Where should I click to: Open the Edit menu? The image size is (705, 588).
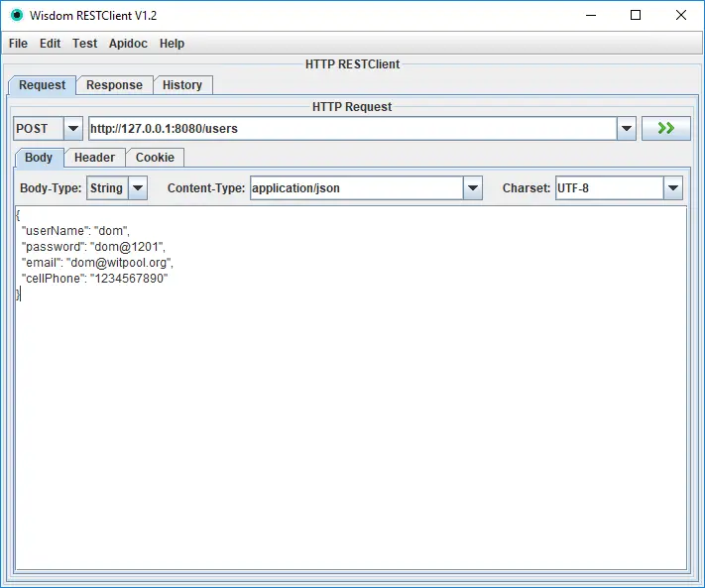click(x=50, y=44)
